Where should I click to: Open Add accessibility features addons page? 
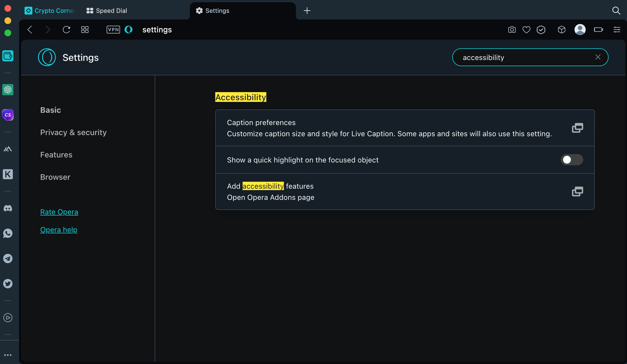click(577, 191)
